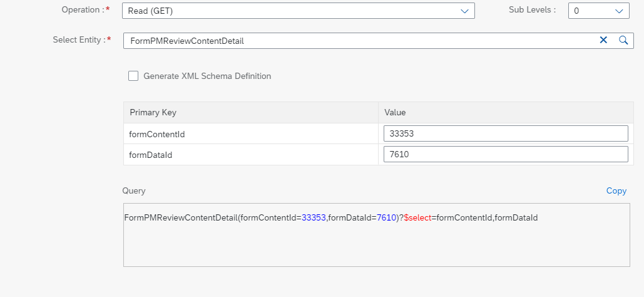Expand the Operation dropdown arrow

(464, 11)
